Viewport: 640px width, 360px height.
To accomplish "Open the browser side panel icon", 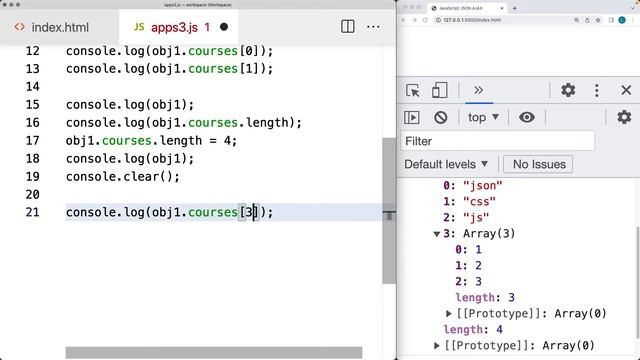I will point(611,20).
